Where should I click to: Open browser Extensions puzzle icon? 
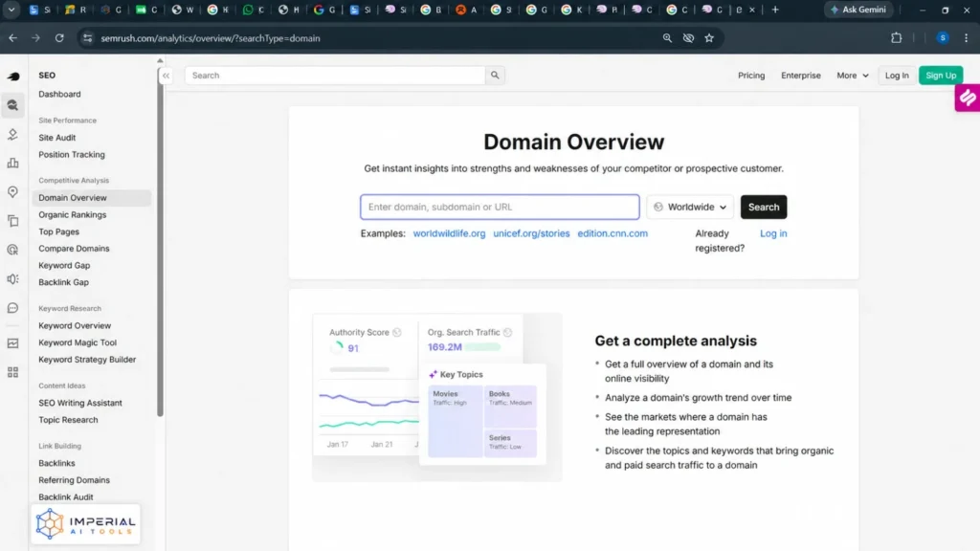point(896,38)
